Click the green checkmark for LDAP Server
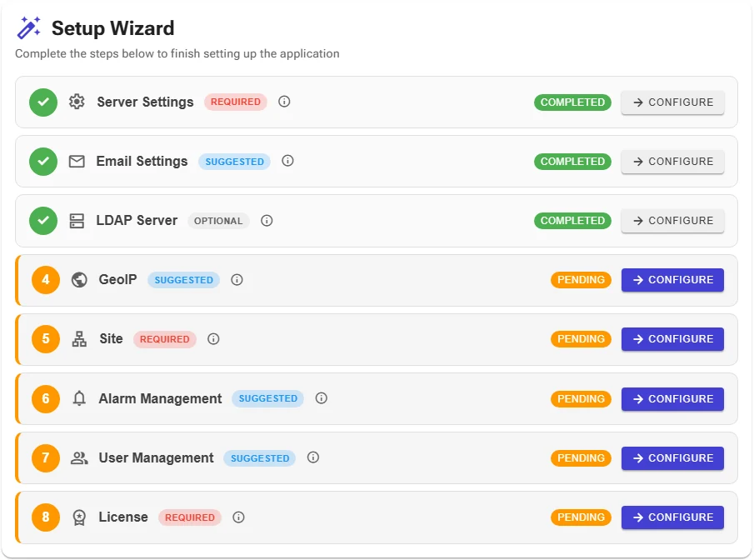The width and height of the screenshot is (754, 560). click(x=43, y=220)
